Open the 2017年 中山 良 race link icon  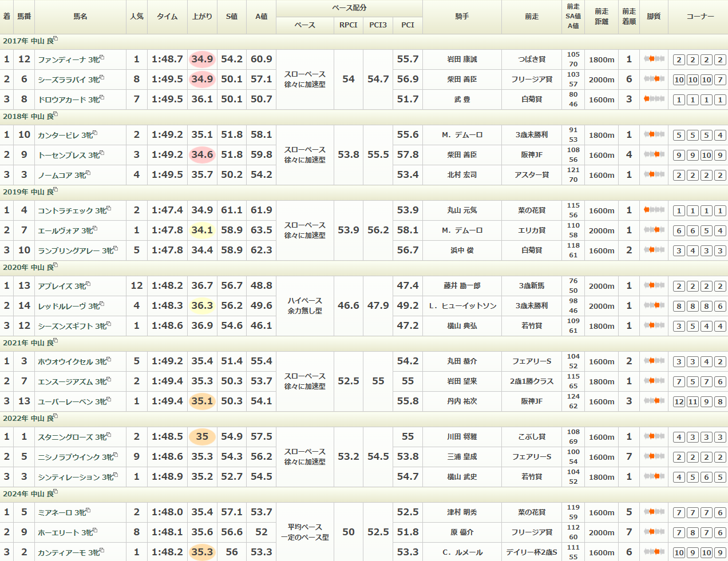tap(56, 39)
